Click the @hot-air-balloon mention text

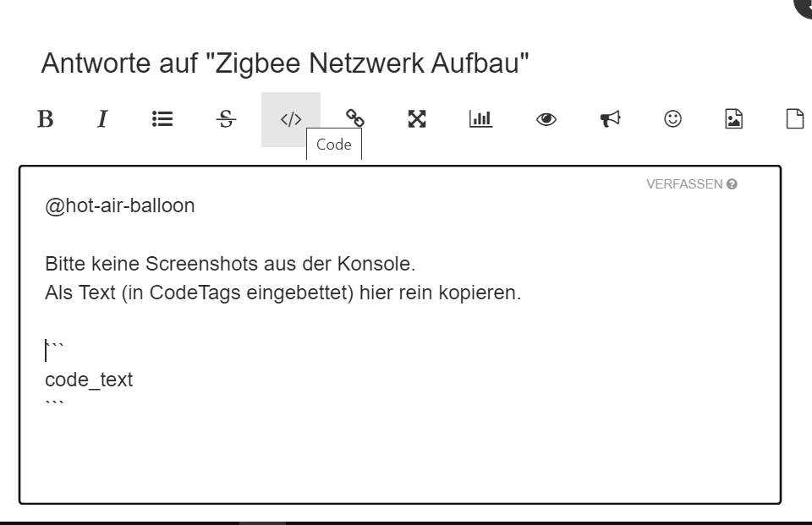[x=119, y=206]
